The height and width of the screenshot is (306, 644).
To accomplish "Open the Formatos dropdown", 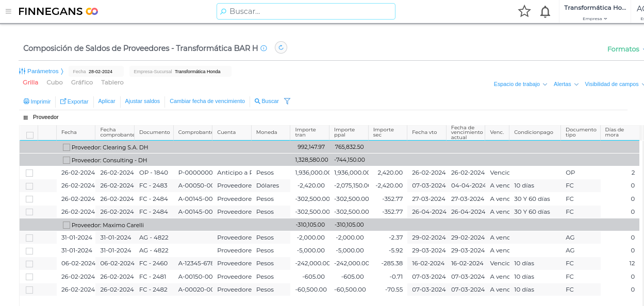I will (x=625, y=49).
